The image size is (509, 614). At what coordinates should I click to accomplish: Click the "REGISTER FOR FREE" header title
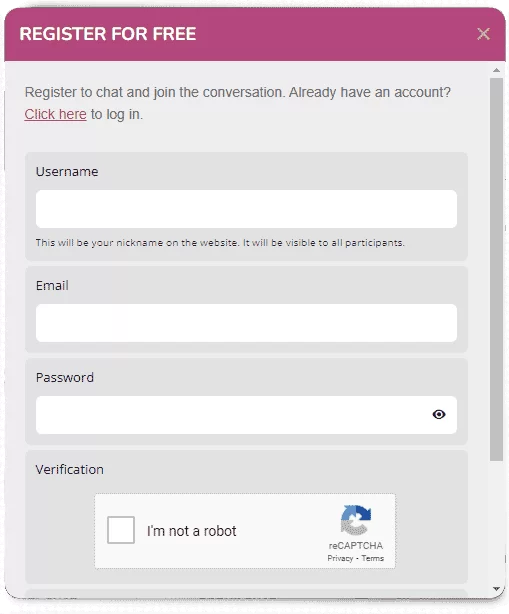(x=108, y=34)
